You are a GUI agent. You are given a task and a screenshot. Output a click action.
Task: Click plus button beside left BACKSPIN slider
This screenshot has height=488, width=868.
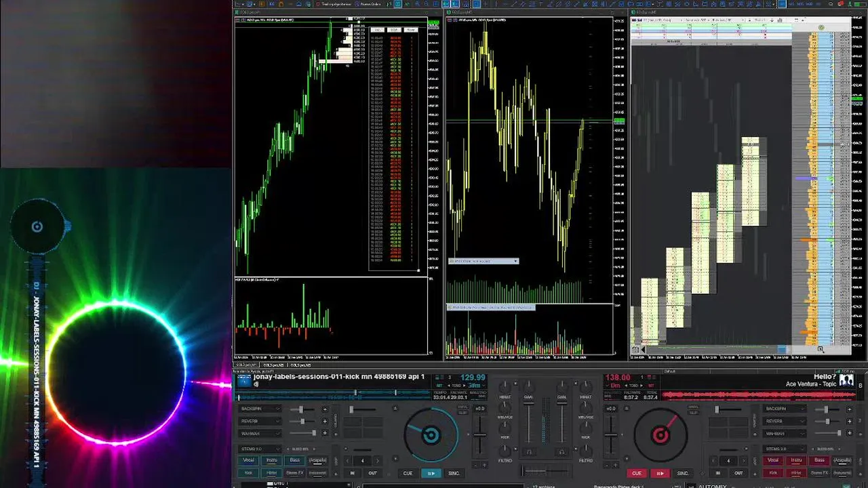(325, 409)
